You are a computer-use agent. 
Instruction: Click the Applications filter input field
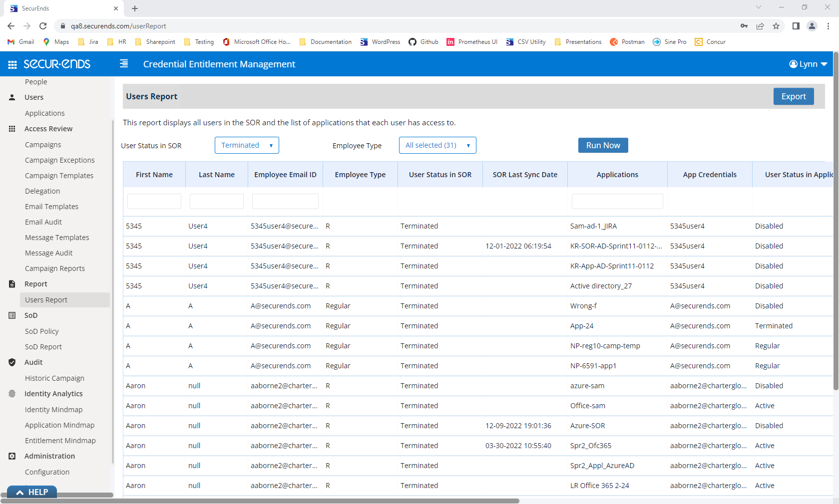click(x=617, y=201)
